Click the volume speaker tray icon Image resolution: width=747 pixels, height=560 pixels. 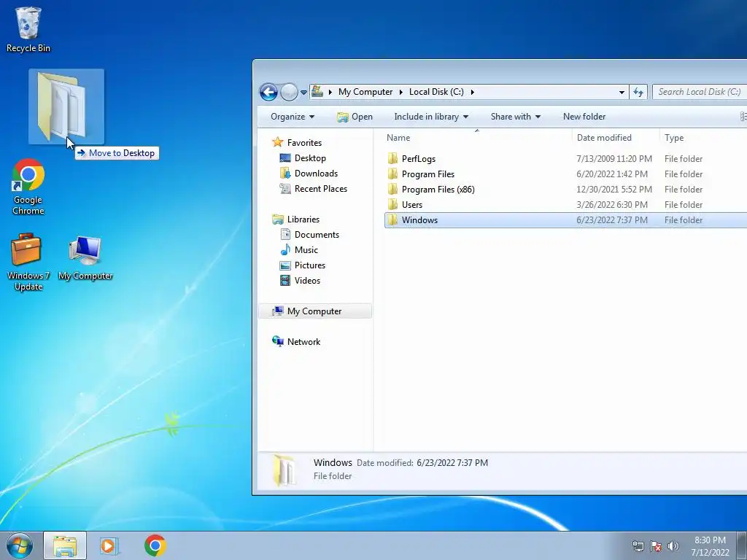tap(673, 546)
